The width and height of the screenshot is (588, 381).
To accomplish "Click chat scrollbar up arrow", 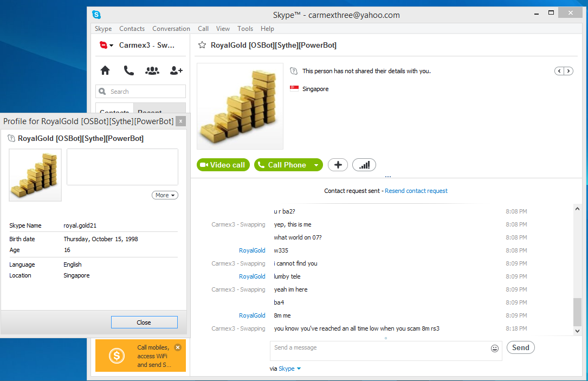I will click(x=578, y=209).
